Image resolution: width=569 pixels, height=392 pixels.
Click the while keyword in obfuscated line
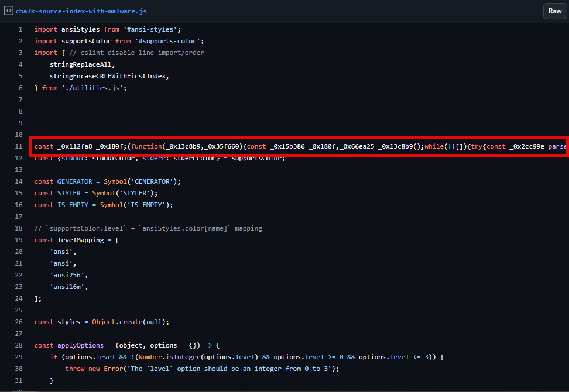434,146
